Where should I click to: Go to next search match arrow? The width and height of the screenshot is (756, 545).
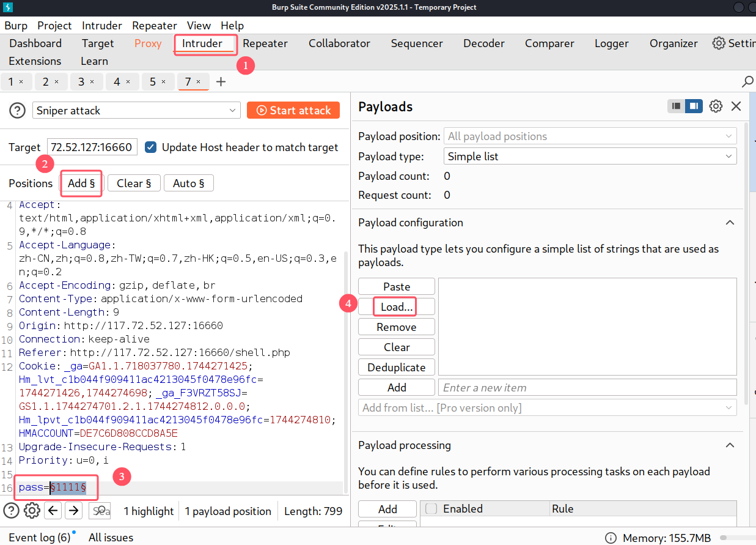[73, 511]
